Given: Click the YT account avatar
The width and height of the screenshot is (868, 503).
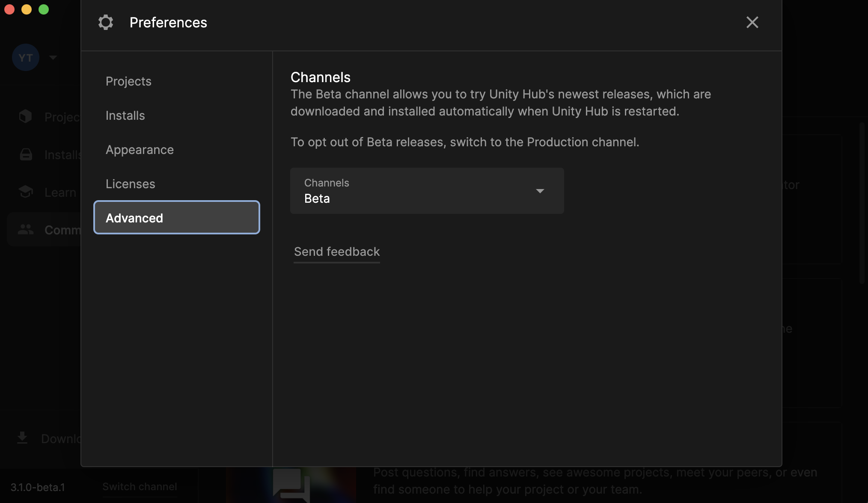Looking at the screenshot, I should [x=26, y=57].
